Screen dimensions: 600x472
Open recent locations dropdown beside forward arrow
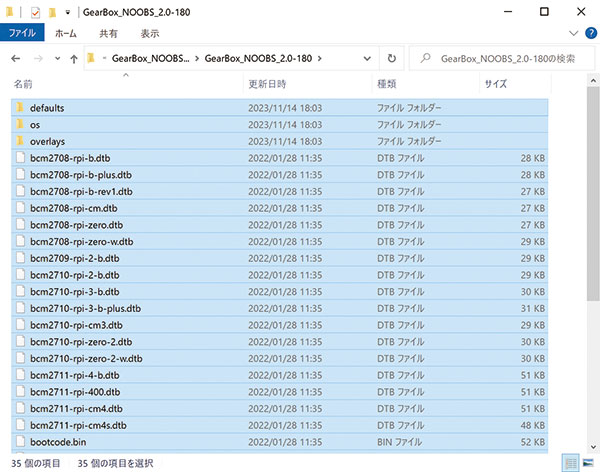tap(55, 59)
